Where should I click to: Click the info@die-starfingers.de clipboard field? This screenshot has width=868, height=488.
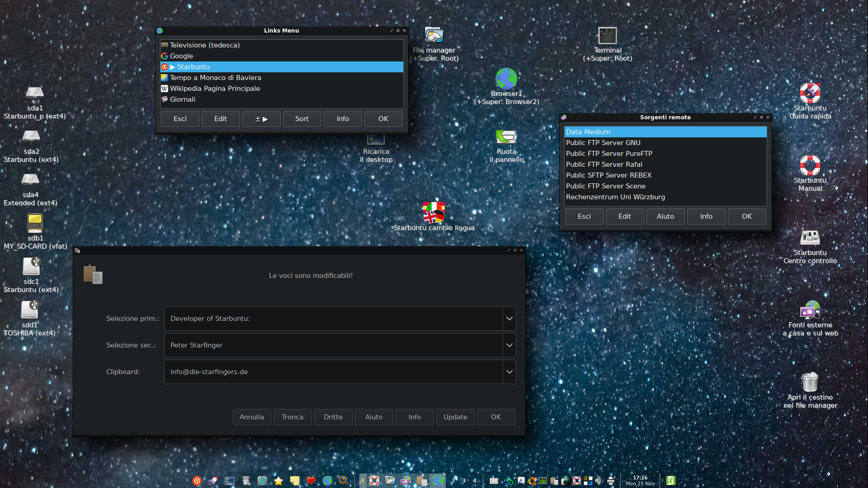(334, 372)
